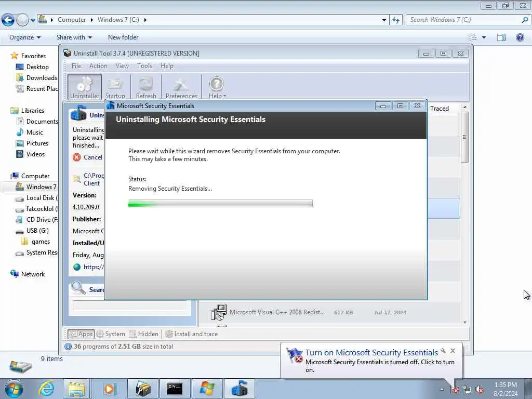The width and height of the screenshot is (532, 399).
Task: Select Desktop under Favorites
Action: pos(33,67)
